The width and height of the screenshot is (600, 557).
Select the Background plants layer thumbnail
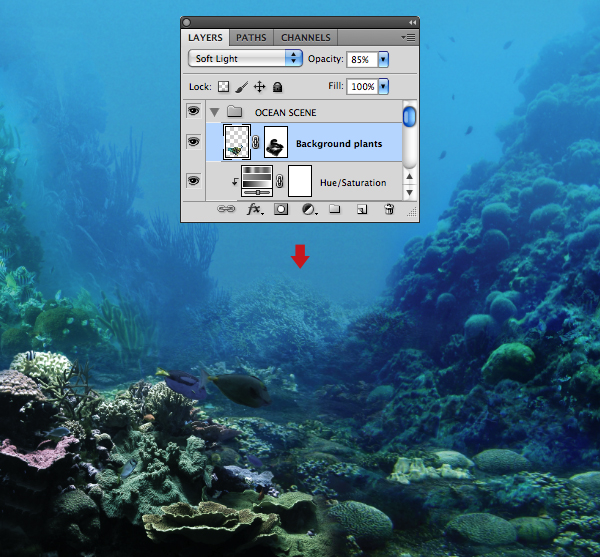237,142
